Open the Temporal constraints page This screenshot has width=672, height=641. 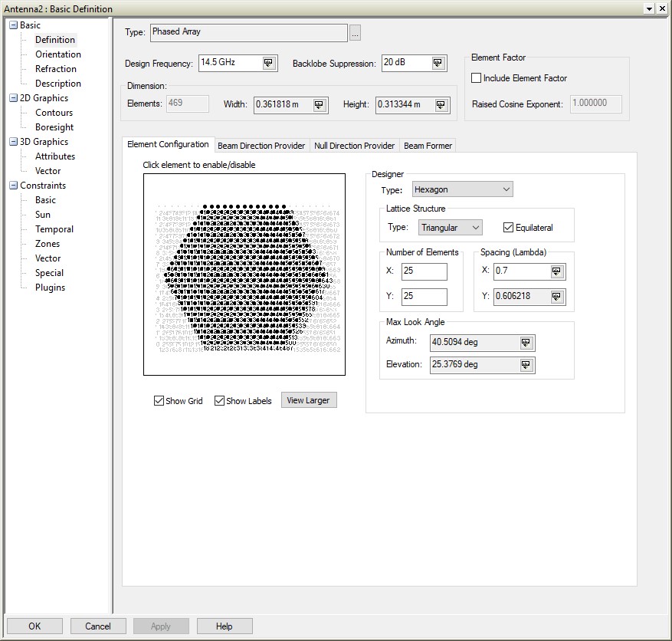pyautogui.click(x=54, y=229)
